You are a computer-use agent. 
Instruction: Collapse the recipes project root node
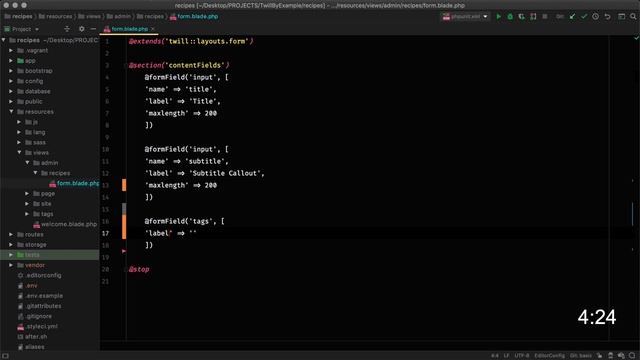4,40
